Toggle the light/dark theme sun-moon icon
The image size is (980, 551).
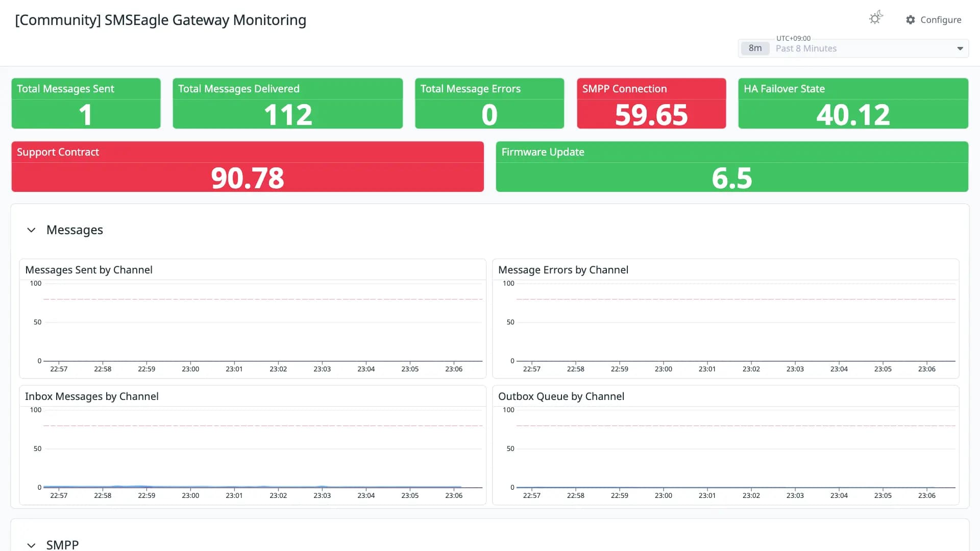[x=876, y=18]
